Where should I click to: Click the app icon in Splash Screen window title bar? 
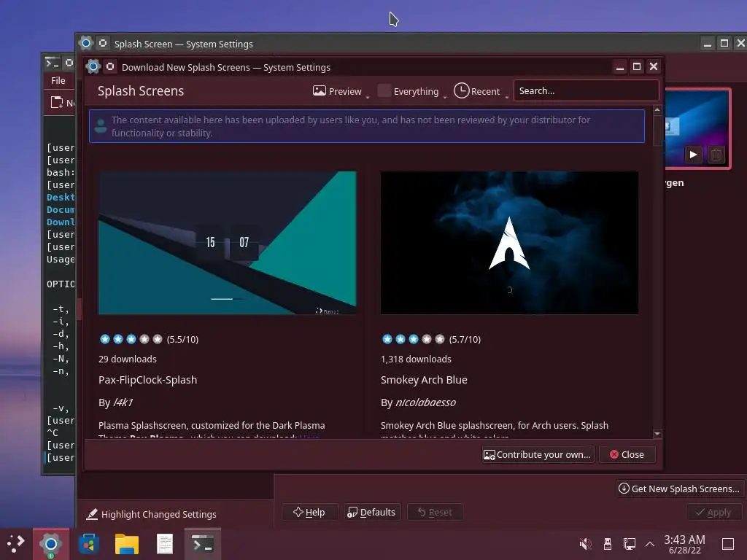coord(86,43)
